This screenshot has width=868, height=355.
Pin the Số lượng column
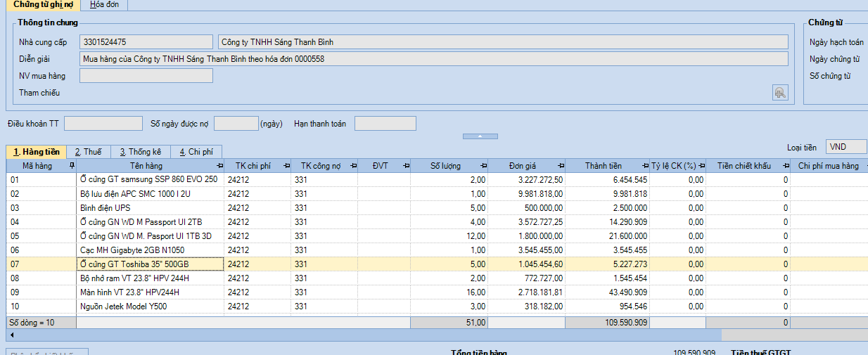[483, 166]
